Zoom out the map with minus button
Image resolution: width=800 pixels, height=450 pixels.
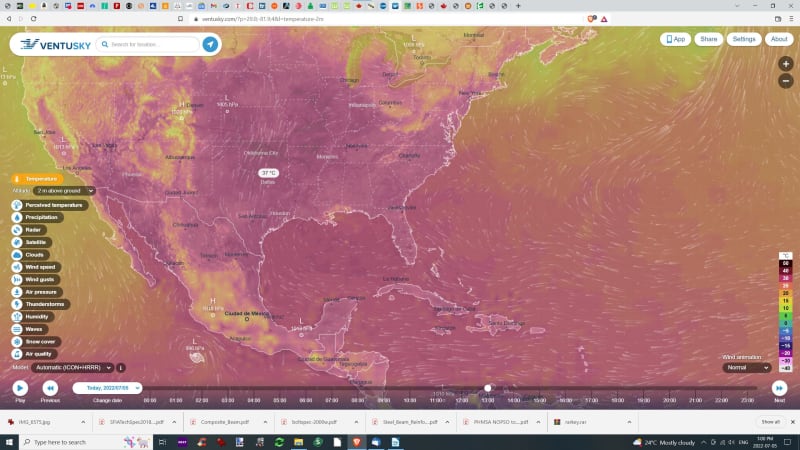(786, 81)
